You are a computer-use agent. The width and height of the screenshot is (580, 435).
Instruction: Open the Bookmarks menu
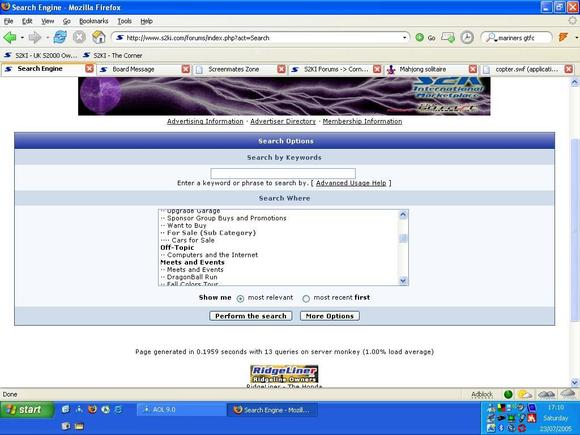click(94, 21)
